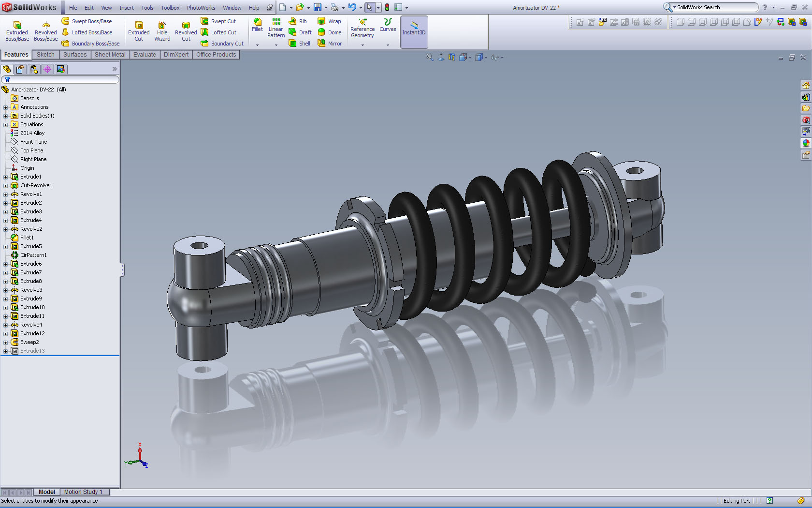812x508 pixels.
Task: Click the Boundary Cut button
Action: [222, 44]
